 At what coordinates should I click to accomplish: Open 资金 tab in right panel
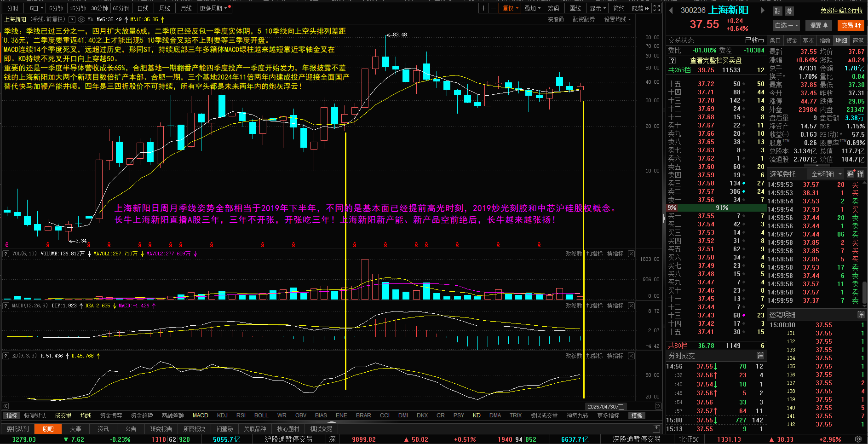(792, 40)
